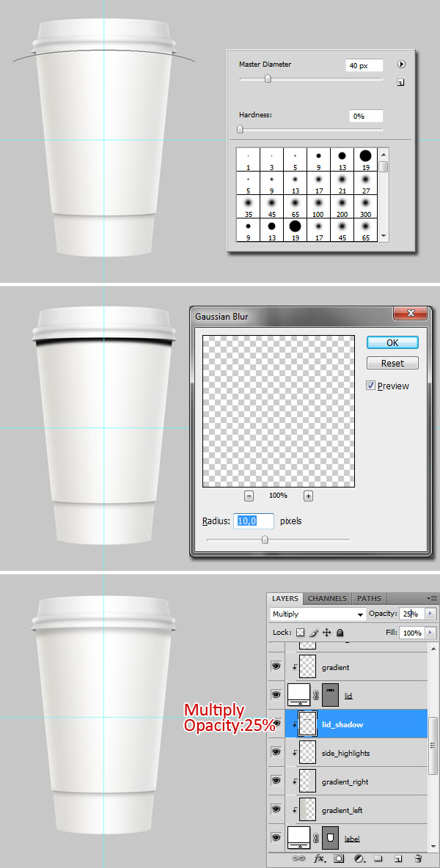Switch to the Paths tab

click(369, 599)
